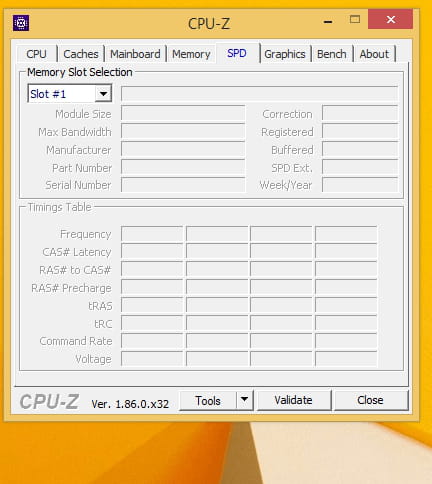This screenshot has width=432, height=484.
Task: Open the Slot #1 dropdown arrow
Action: click(103, 94)
